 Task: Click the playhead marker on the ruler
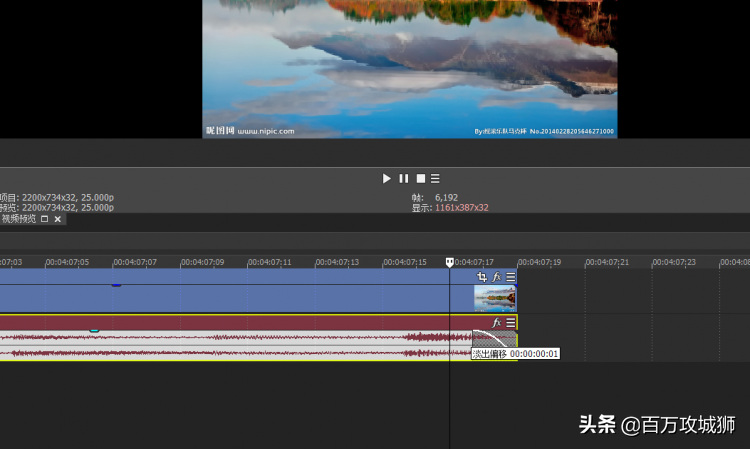point(449,262)
